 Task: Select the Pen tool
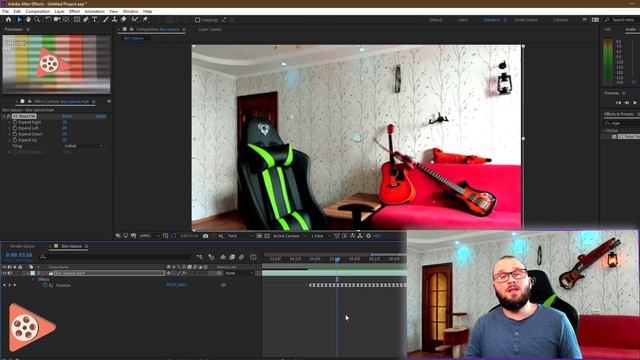tap(86, 19)
